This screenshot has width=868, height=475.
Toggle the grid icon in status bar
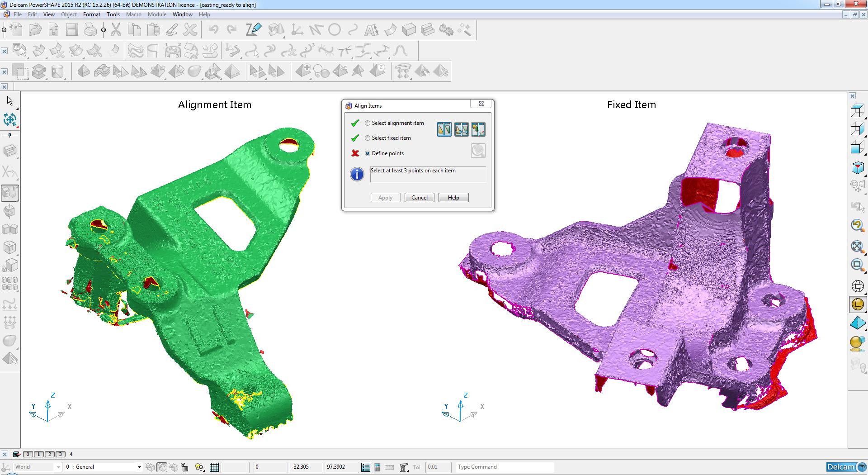pyautogui.click(x=214, y=467)
